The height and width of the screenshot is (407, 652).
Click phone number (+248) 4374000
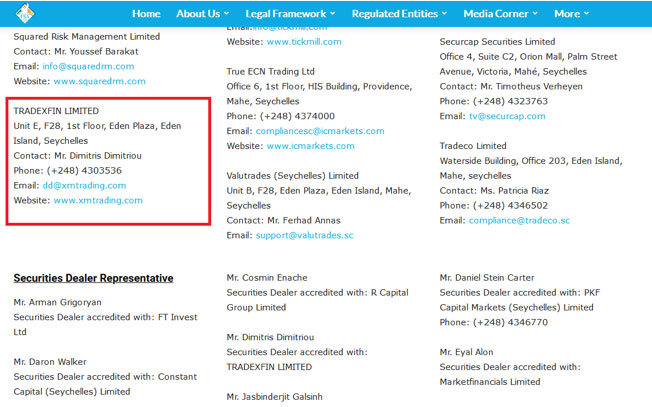(297, 116)
